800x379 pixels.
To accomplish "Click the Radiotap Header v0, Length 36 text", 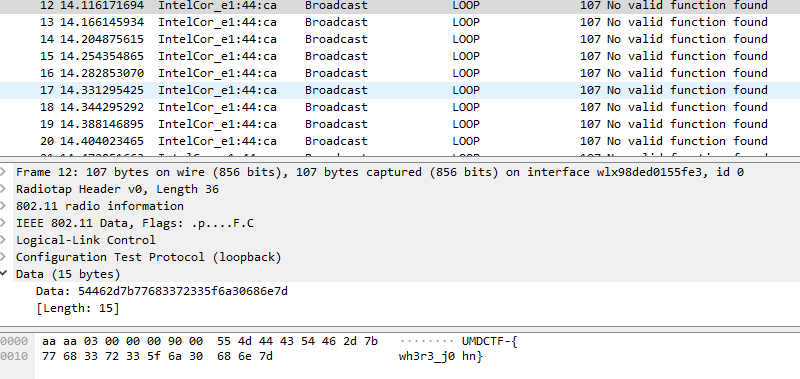I will point(117,189).
